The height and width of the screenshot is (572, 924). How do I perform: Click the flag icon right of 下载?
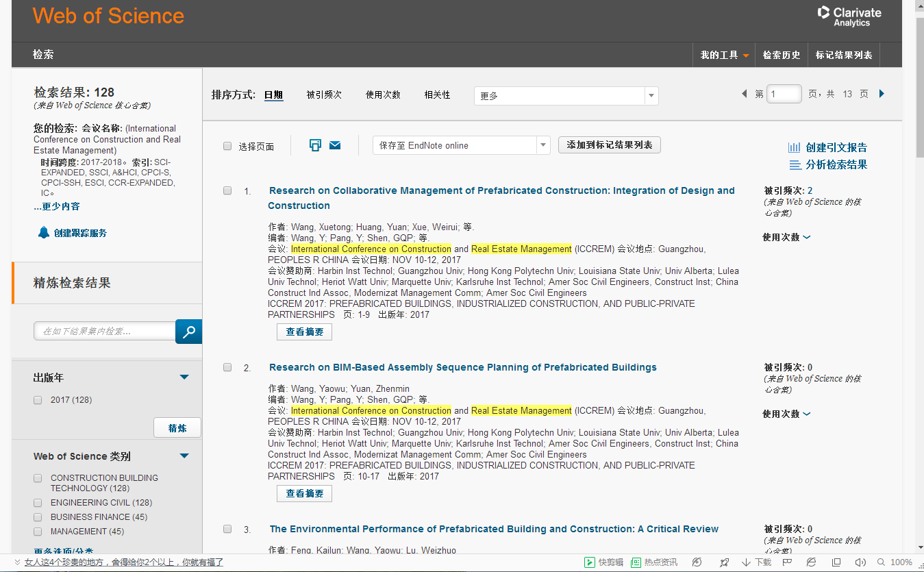coord(788,562)
